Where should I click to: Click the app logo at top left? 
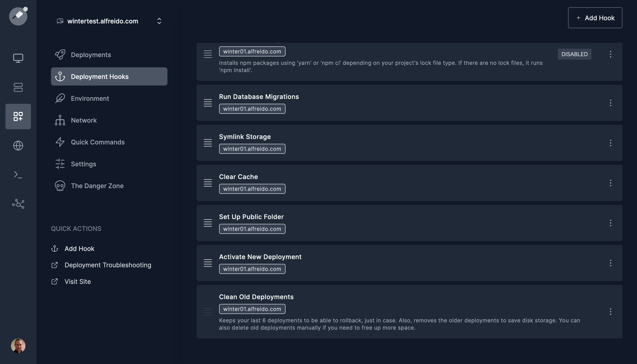(x=18, y=16)
